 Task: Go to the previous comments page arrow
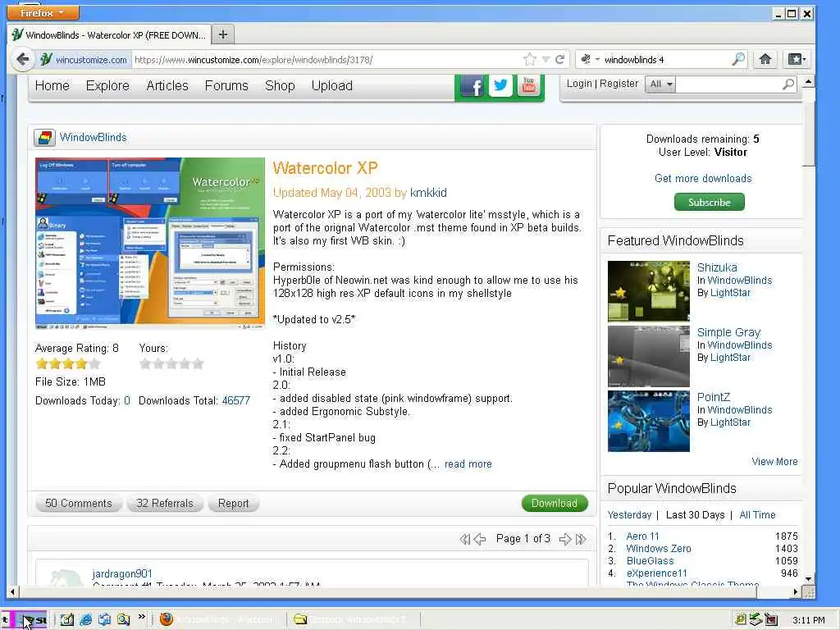(x=480, y=540)
